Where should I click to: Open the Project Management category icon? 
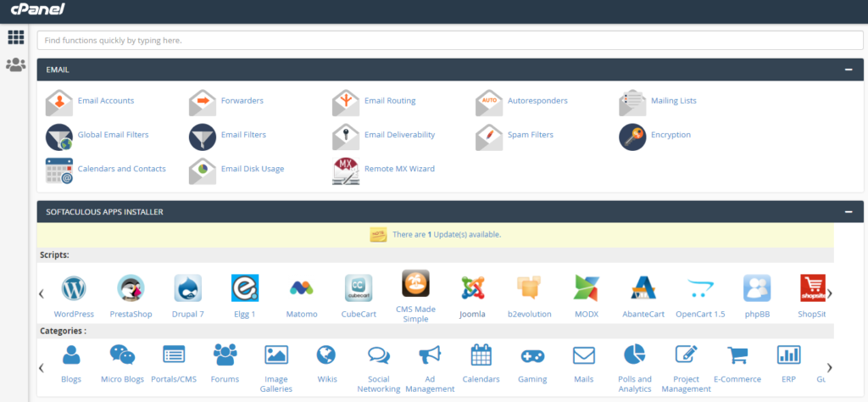pos(687,355)
